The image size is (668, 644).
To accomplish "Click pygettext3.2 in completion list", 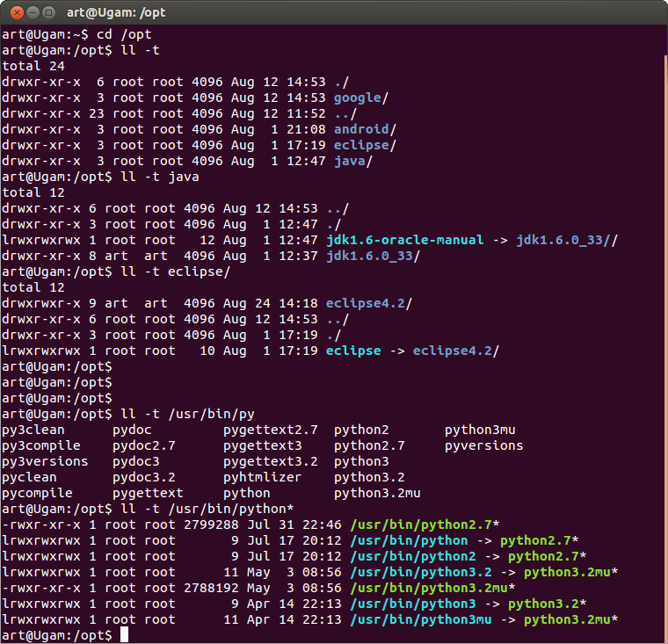I will (271, 462).
